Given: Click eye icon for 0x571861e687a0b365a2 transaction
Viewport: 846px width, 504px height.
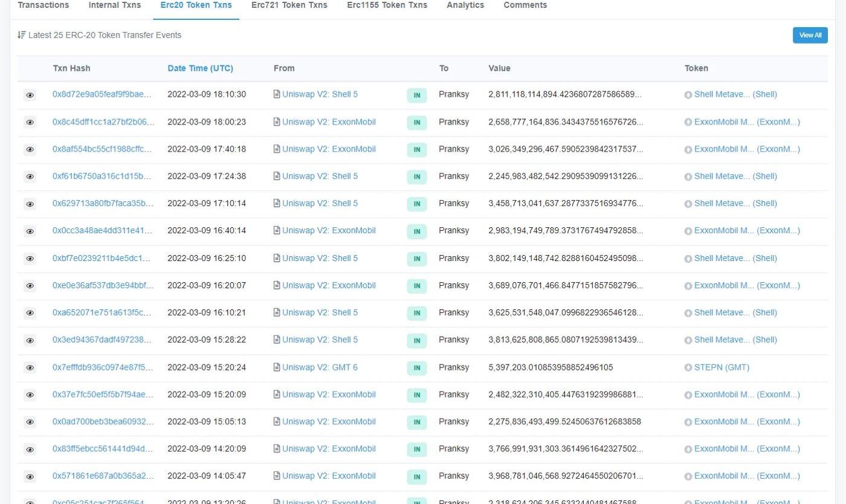Looking at the screenshot, I should click(30, 476).
